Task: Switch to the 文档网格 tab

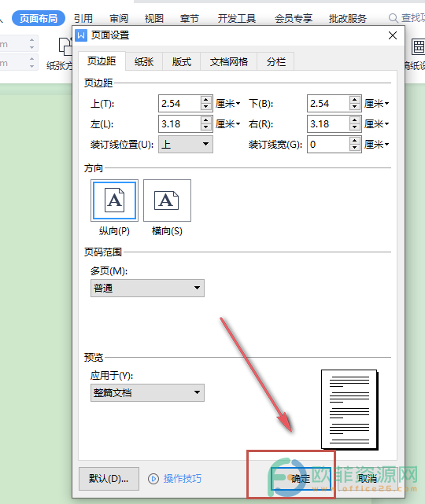Action: 229,61
